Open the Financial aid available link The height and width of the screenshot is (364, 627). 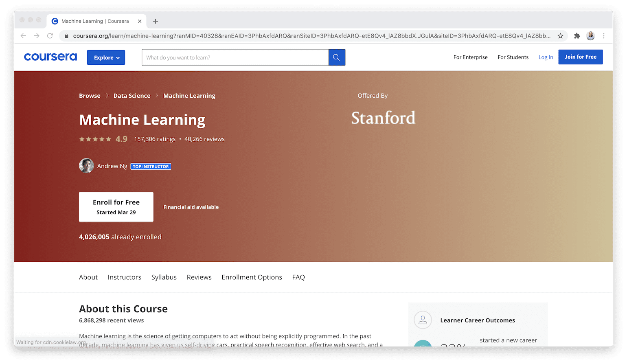point(191,207)
